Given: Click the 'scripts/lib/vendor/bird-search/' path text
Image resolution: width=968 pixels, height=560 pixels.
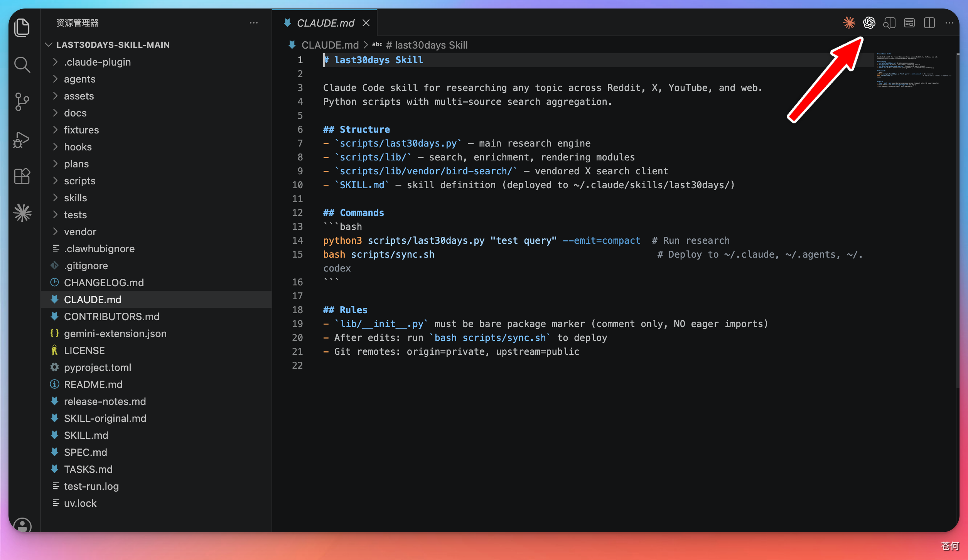Looking at the screenshot, I should 426,171.
